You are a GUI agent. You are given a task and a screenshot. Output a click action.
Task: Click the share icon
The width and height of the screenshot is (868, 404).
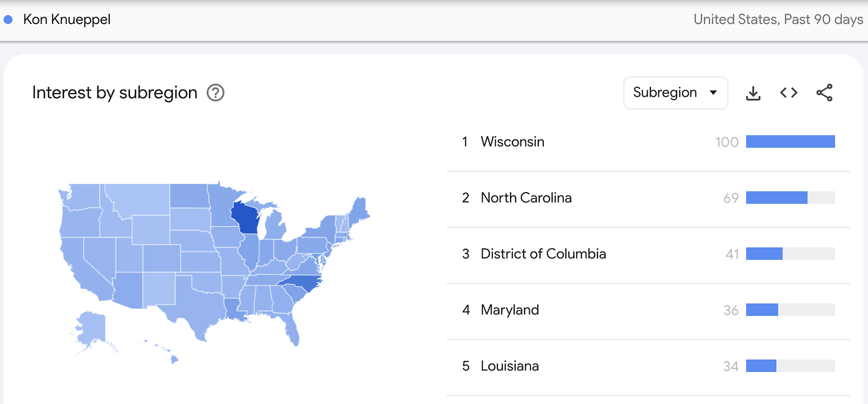coord(824,93)
